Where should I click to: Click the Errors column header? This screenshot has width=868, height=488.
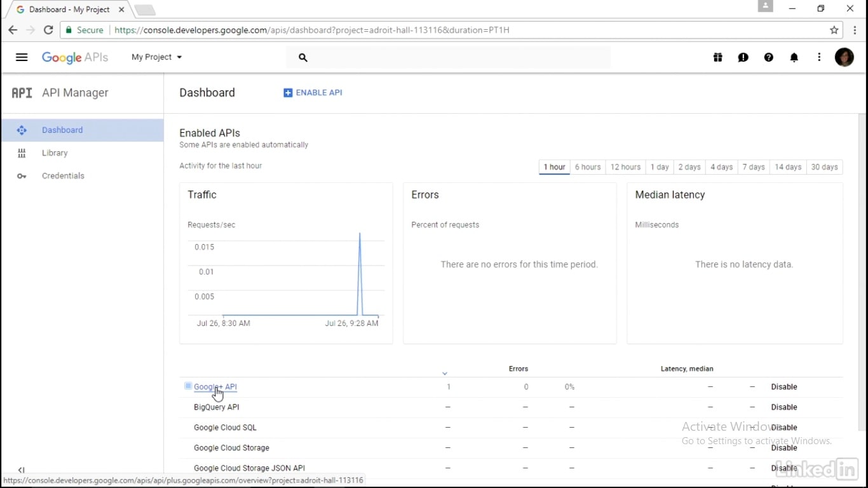pos(519,369)
